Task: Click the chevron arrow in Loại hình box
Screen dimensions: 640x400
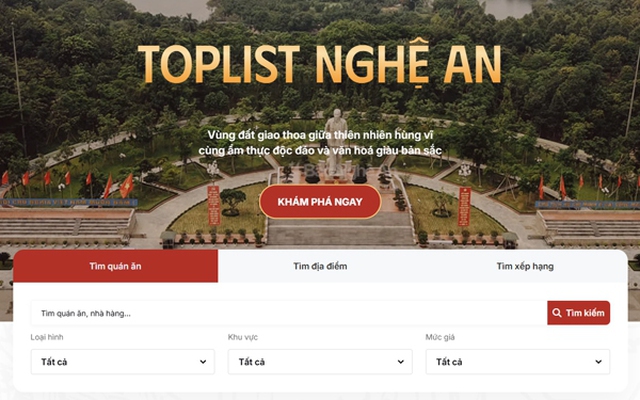Action: (x=203, y=362)
